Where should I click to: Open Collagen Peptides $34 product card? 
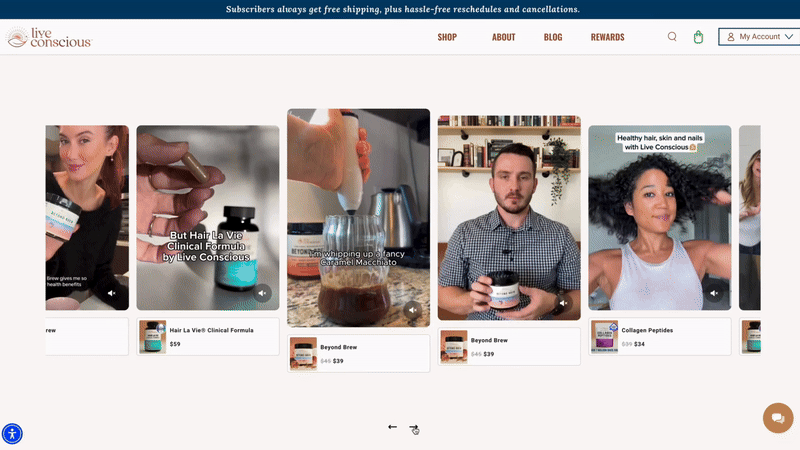pos(660,337)
